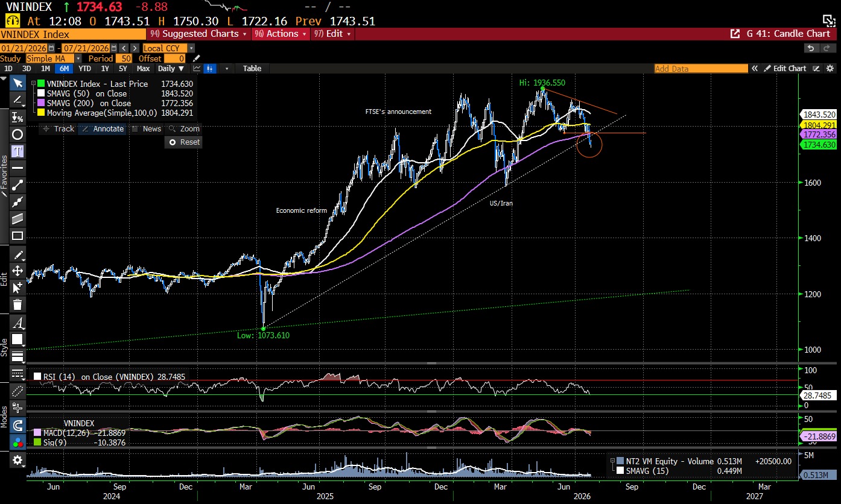
Task: Show the Max range
Action: point(143,68)
